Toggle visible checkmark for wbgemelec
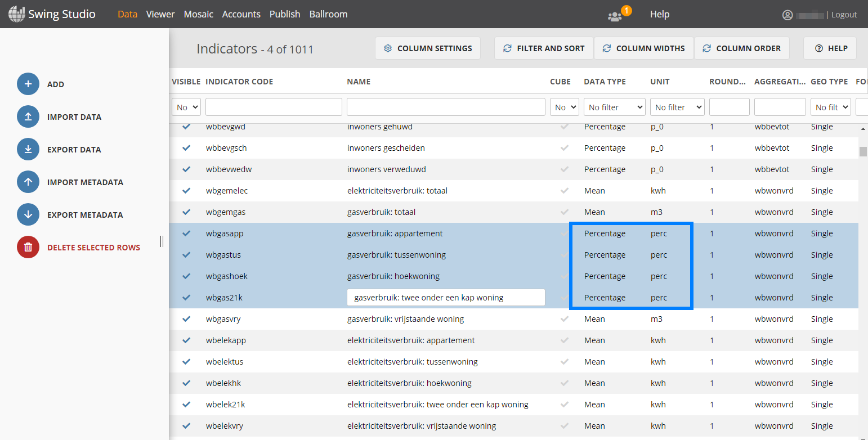The height and width of the screenshot is (440, 868). pyautogui.click(x=186, y=191)
